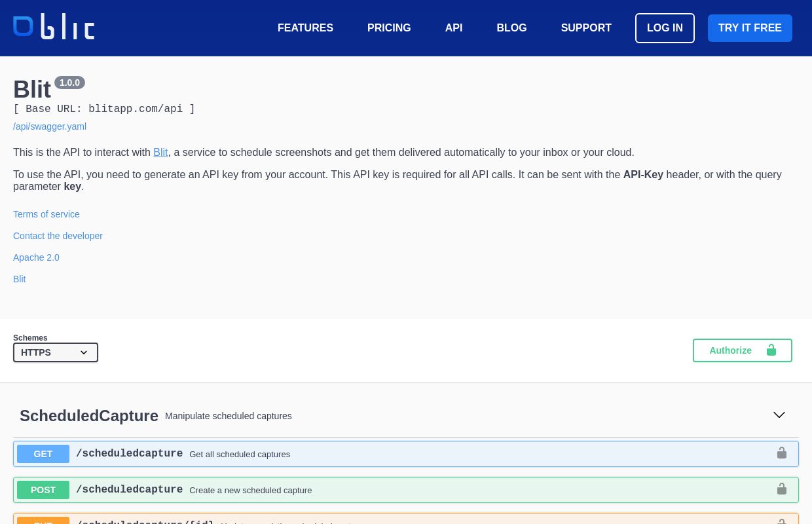Viewport: 812px width, 524px height.
Task: Open the Apache 2.0 license link
Action: click(36, 257)
